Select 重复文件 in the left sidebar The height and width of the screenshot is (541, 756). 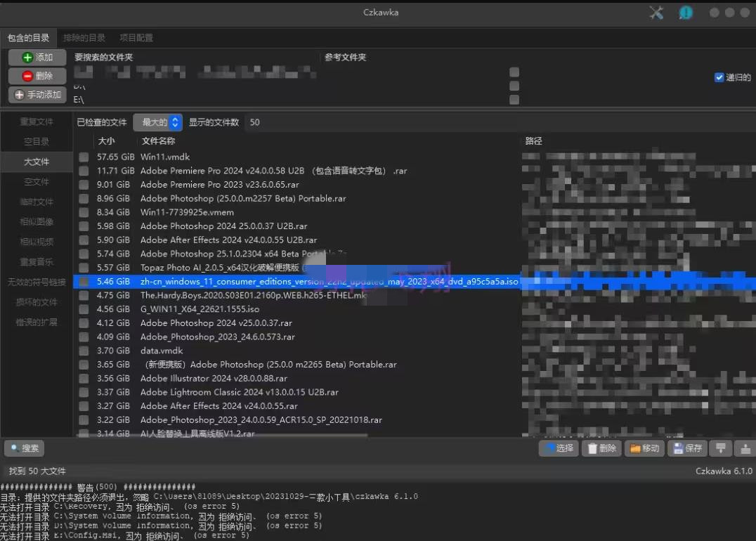click(37, 122)
